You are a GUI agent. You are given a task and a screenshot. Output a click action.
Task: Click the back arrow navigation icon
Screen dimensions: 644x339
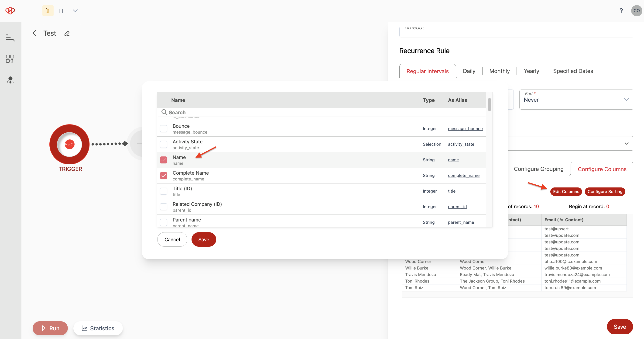[x=34, y=33]
